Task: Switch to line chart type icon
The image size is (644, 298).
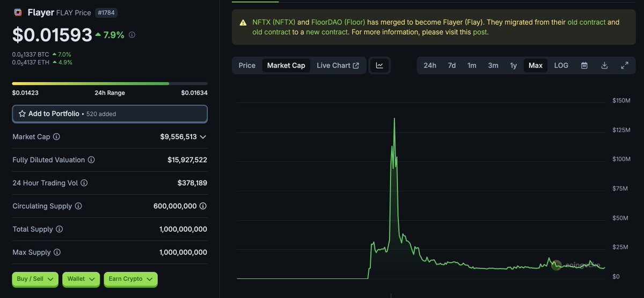Action: (379, 66)
